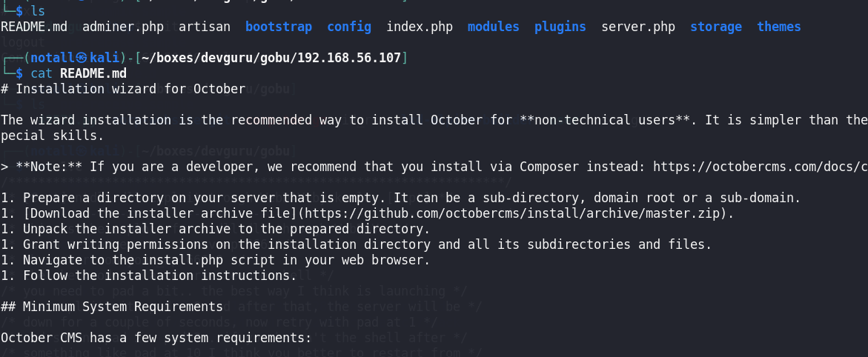
Task: Click the config directory in the listing
Action: (x=349, y=27)
